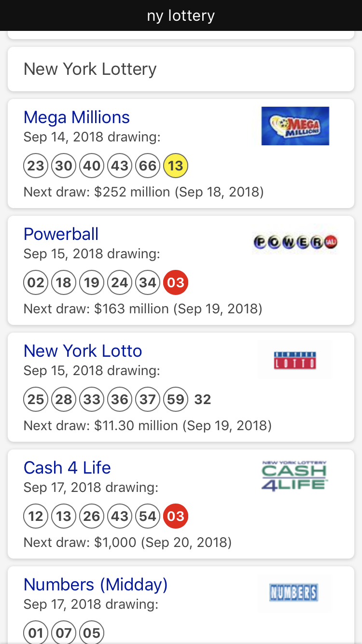Tap the Numbers game logo
Viewport: 362px width, 644px height.
coord(295,593)
